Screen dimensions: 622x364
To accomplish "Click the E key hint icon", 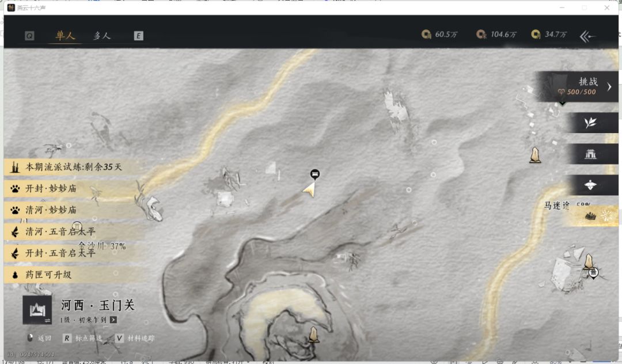I will click(138, 36).
